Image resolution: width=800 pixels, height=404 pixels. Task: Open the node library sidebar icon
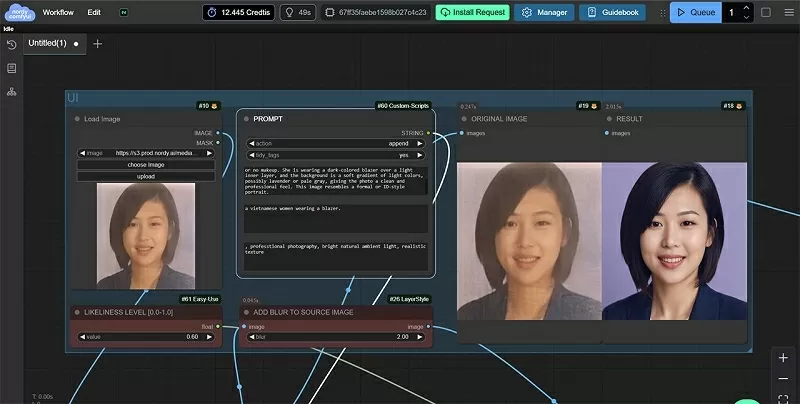pyautogui.click(x=11, y=68)
